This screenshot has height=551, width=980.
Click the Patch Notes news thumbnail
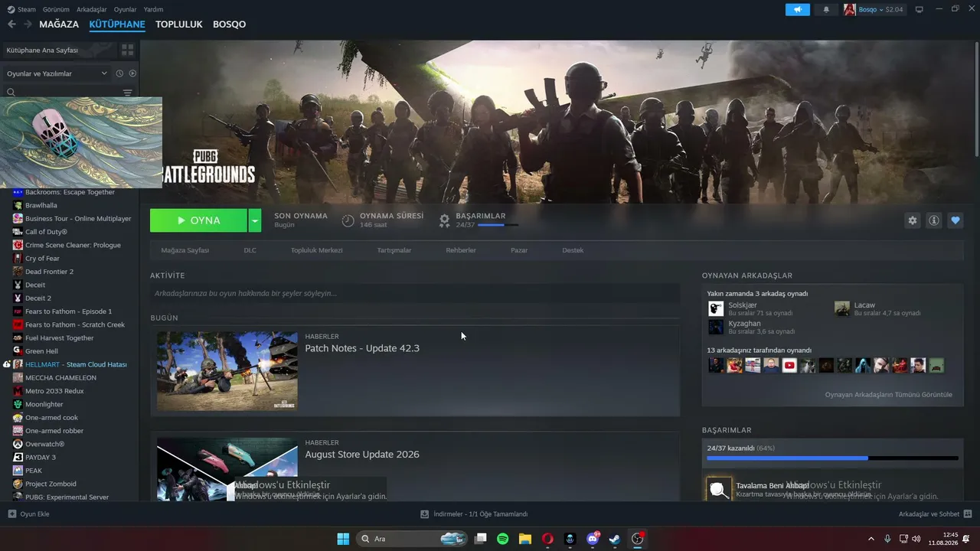(227, 371)
